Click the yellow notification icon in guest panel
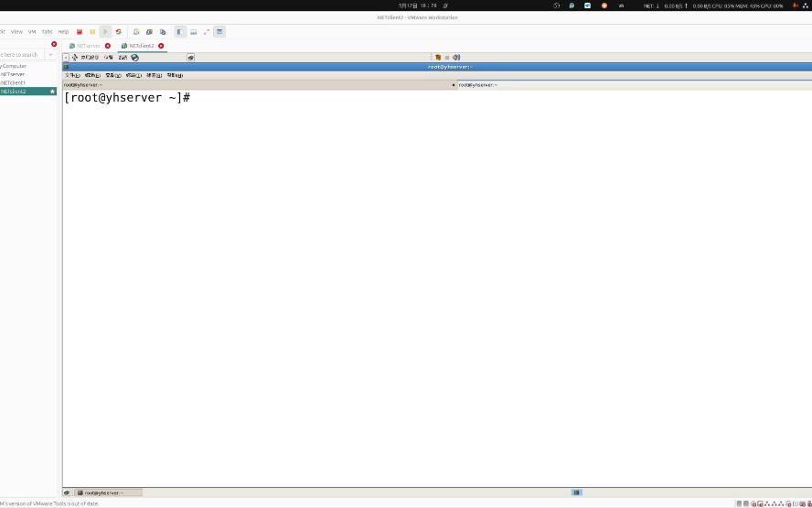 pos(438,58)
